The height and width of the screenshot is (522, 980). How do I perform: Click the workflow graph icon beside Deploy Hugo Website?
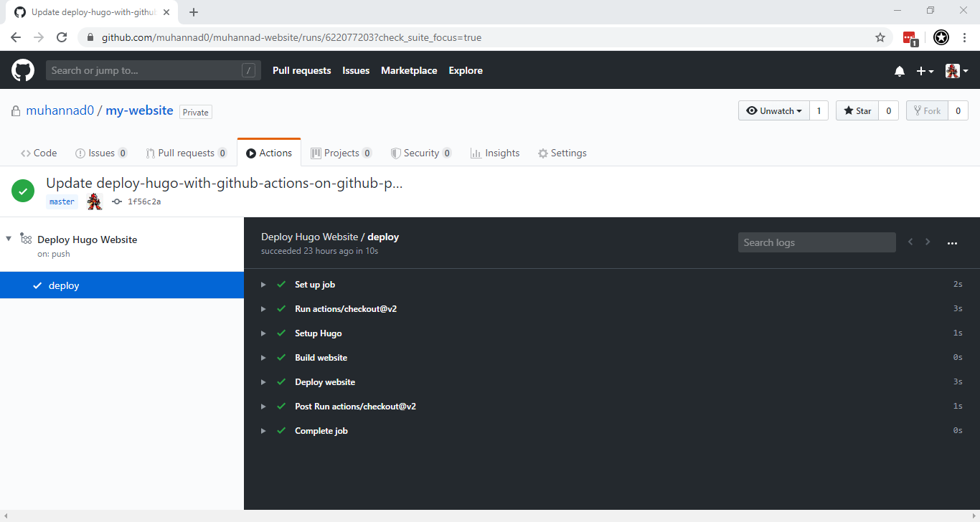pos(25,239)
